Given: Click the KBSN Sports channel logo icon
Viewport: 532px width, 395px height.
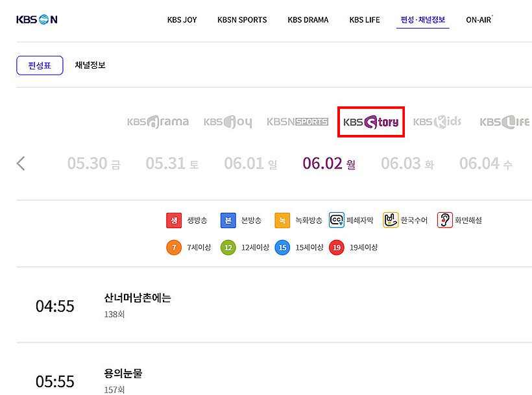Looking at the screenshot, I should [297, 121].
